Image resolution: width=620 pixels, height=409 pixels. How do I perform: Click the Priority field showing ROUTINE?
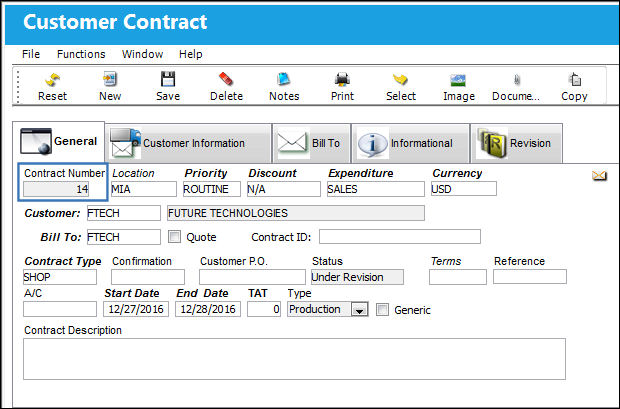click(212, 189)
